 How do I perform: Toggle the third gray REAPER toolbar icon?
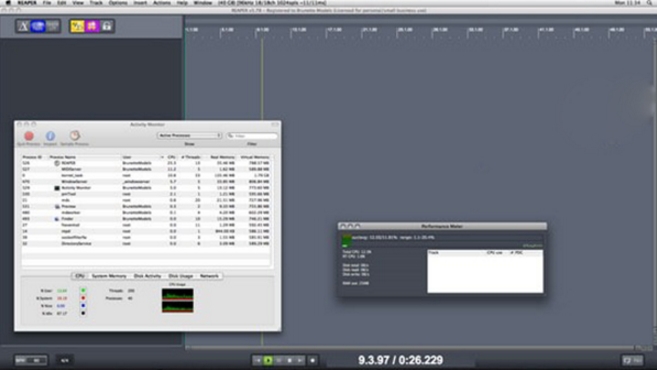point(52,26)
